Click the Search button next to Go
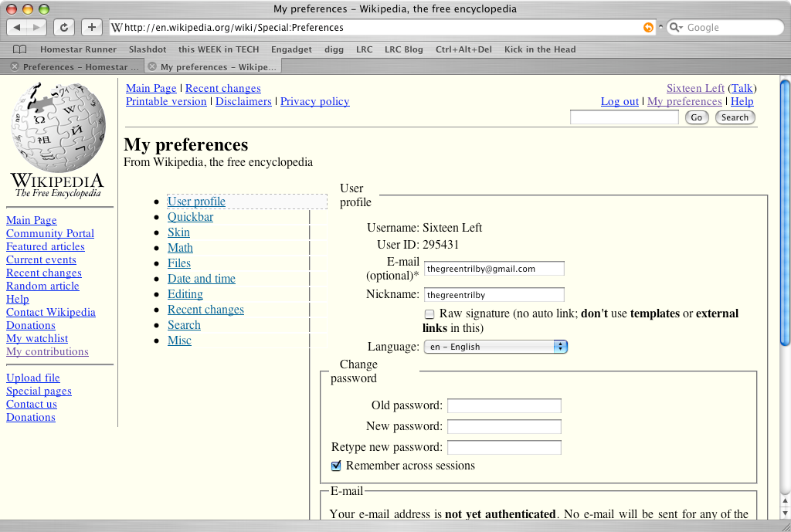Viewport: 791px width, 532px height. [x=735, y=117]
